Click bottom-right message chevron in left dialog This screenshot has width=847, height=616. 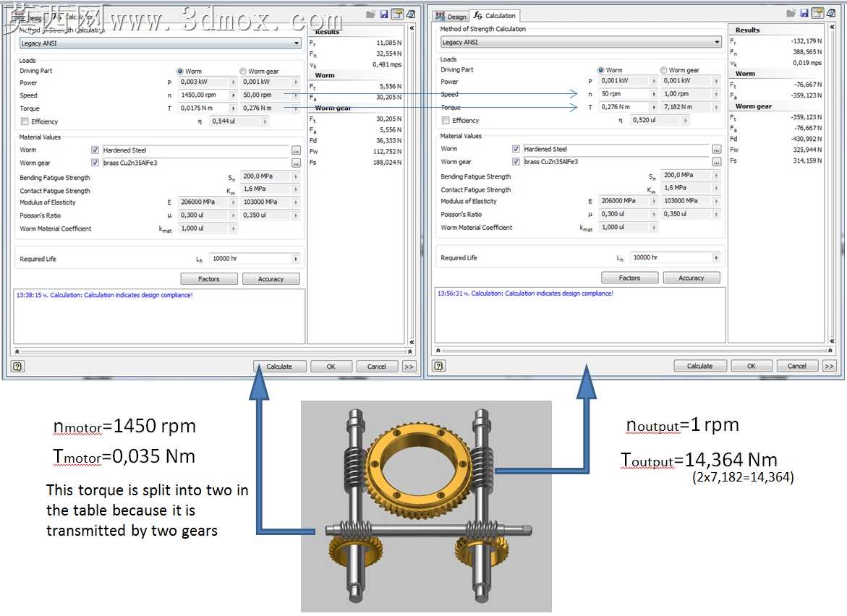pos(410,351)
